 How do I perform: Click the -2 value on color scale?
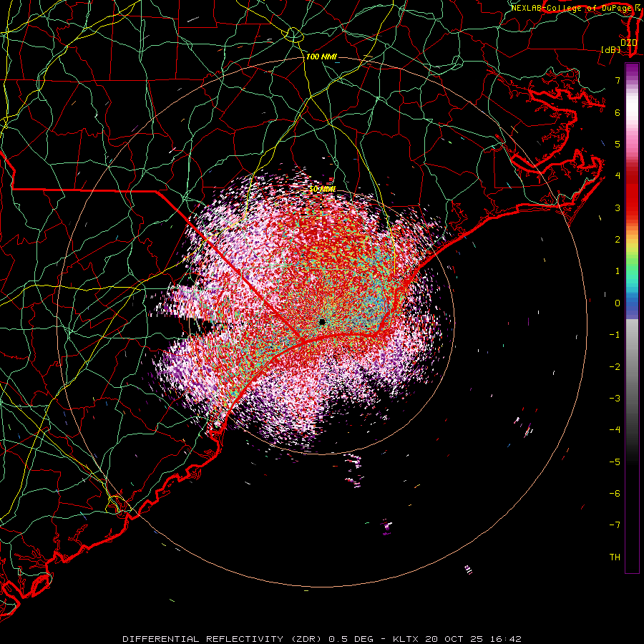point(615,367)
